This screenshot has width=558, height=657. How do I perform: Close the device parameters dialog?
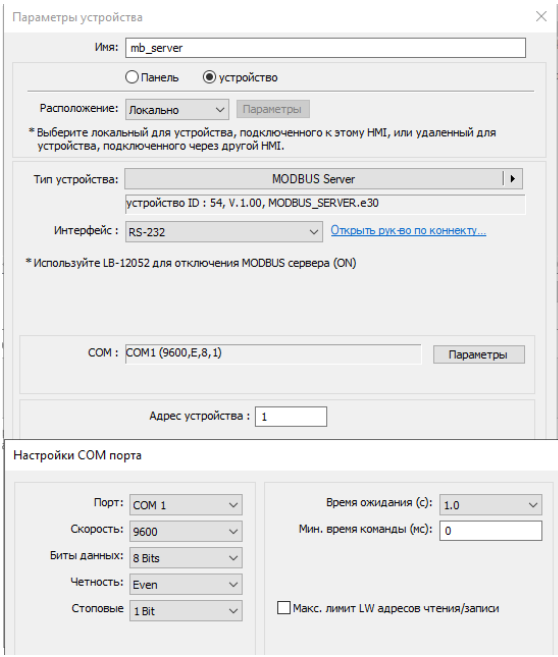coord(541,16)
